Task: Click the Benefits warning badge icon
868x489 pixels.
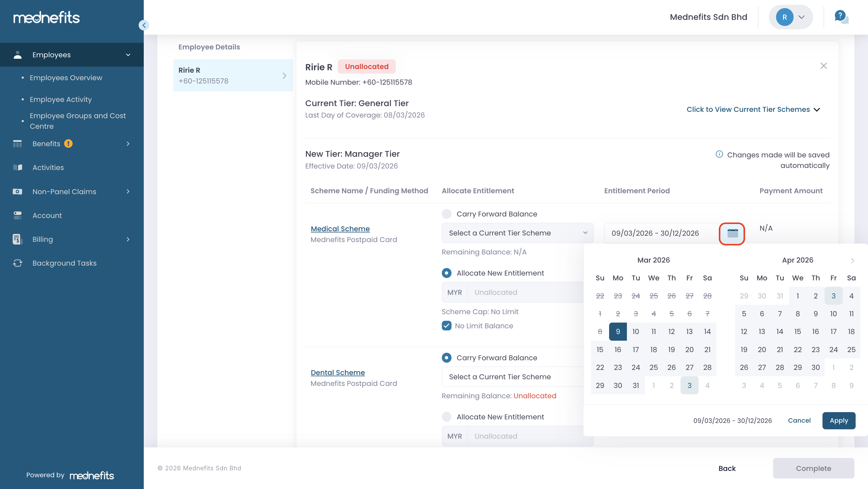Action: pos(68,144)
